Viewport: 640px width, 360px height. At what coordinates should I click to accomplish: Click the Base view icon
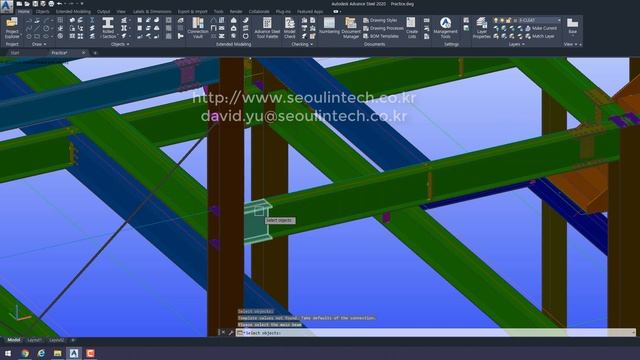coord(573,23)
